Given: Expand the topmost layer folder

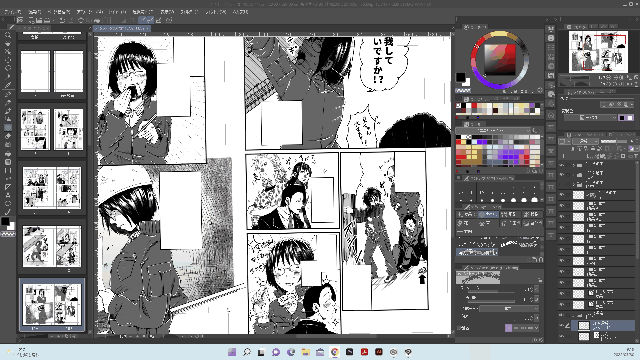Looking at the screenshot, I should pyautogui.click(x=574, y=165).
